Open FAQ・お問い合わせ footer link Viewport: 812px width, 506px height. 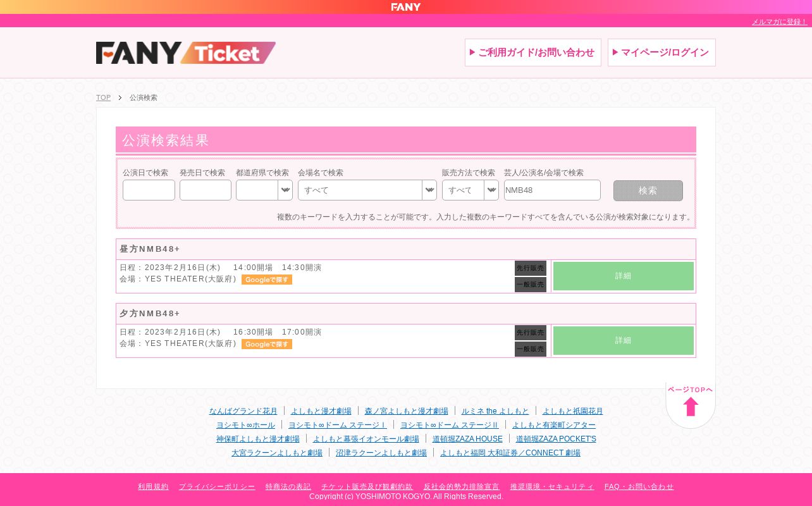pyautogui.click(x=639, y=486)
